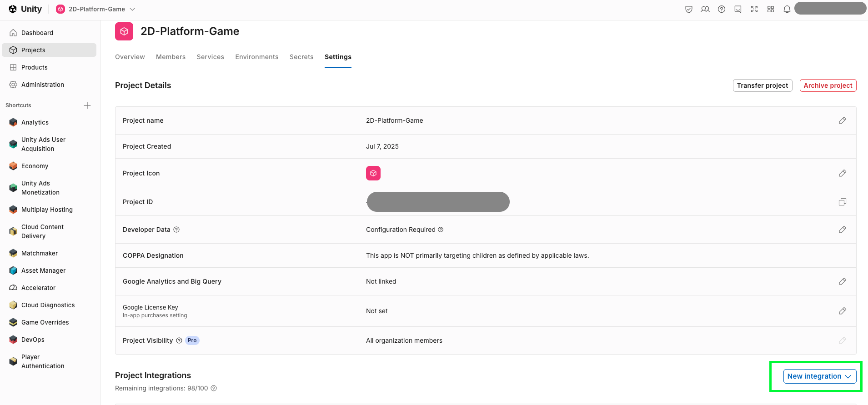
Task: Open Dashboard in the sidebar
Action: 37,33
